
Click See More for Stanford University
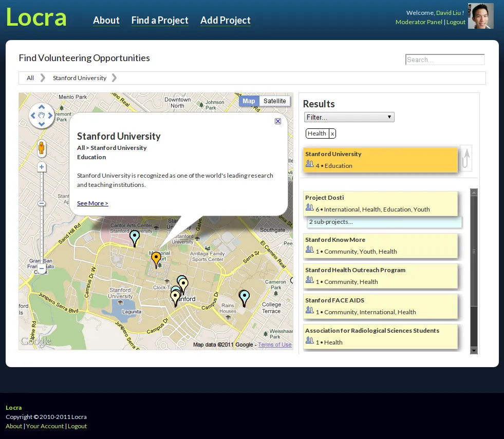point(92,203)
